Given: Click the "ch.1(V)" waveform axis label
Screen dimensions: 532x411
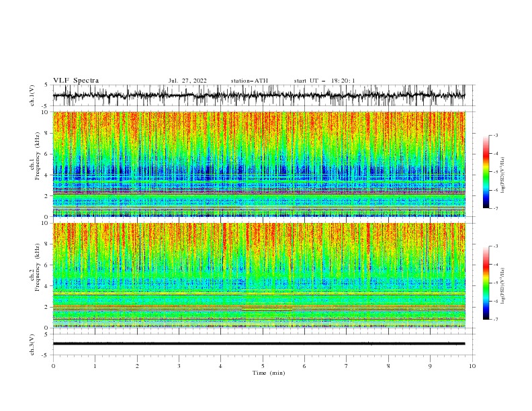Looking at the screenshot, I should (x=32, y=95).
